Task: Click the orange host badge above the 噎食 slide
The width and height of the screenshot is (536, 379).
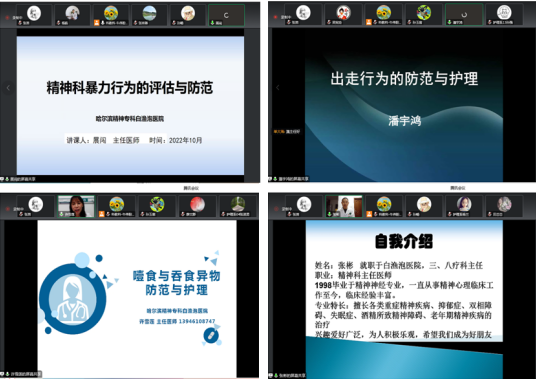Action: [102, 214]
